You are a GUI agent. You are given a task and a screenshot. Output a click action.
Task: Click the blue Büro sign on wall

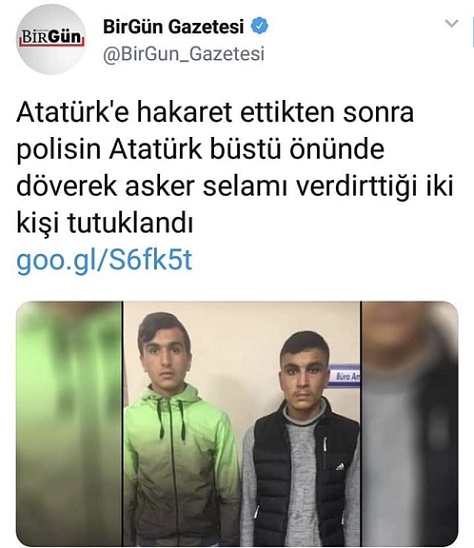(344, 376)
